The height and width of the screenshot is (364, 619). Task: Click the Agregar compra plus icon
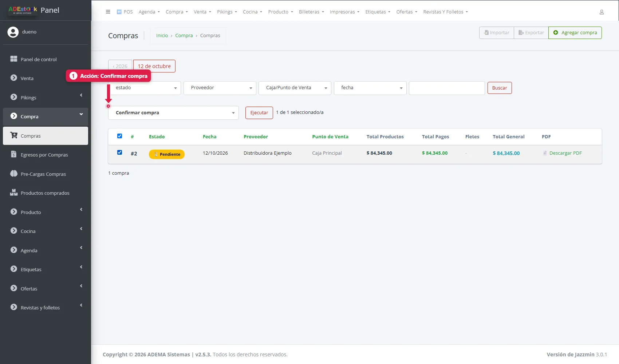coord(556,33)
